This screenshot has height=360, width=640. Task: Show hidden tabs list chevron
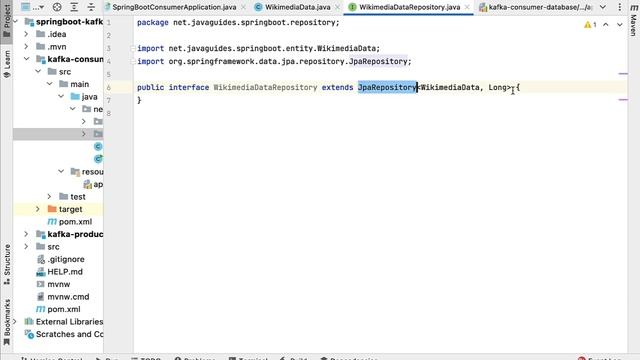coord(603,7)
